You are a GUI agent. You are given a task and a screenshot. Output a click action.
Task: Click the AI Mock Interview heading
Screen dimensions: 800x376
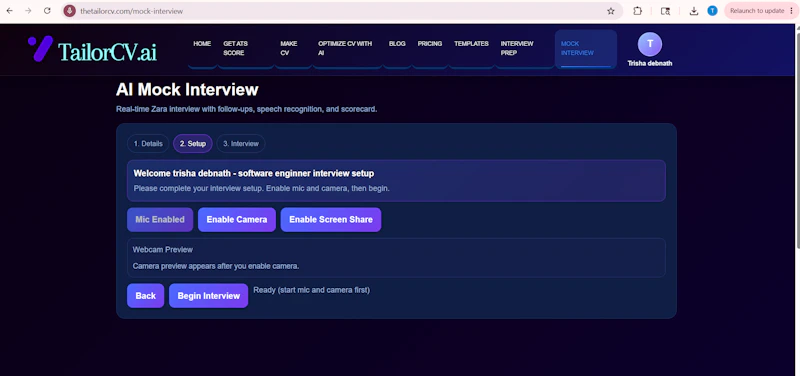pos(187,90)
